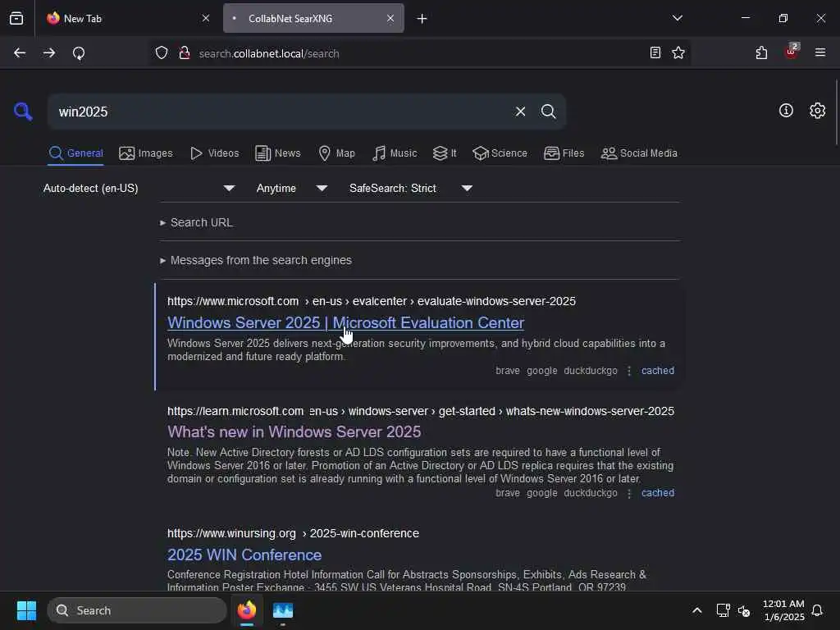Image resolution: width=840 pixels, height=630 pixels.
Task: Open the SafeSearch Strict dropdown
Action: click(x=410, y=188)
